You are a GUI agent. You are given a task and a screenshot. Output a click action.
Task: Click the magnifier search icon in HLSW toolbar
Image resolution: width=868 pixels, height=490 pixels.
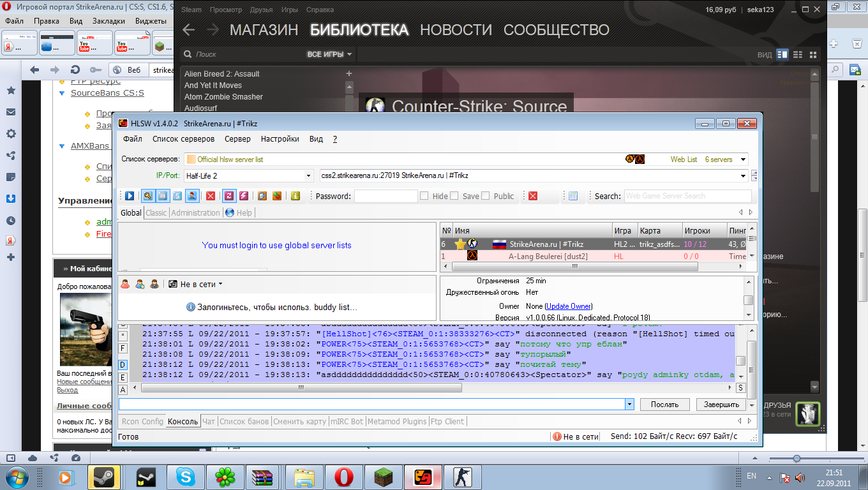147,196
